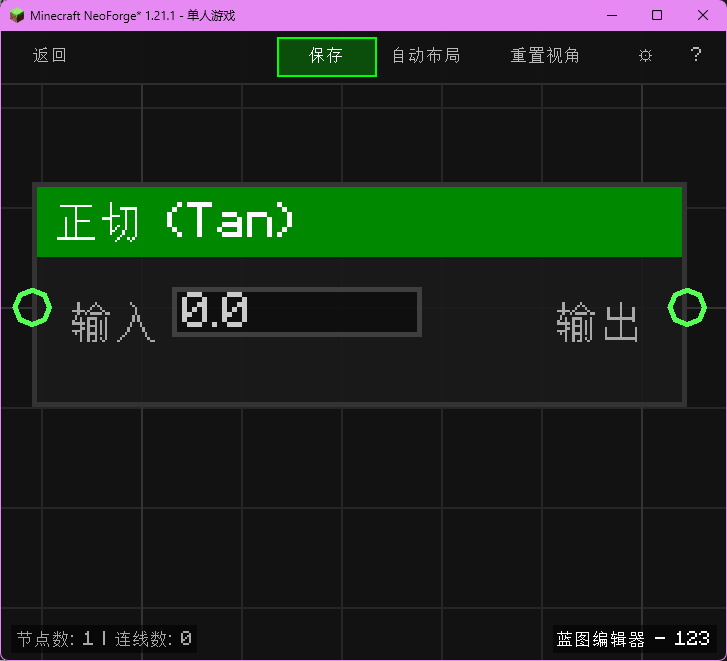Open settings via the gear icon

645,56
